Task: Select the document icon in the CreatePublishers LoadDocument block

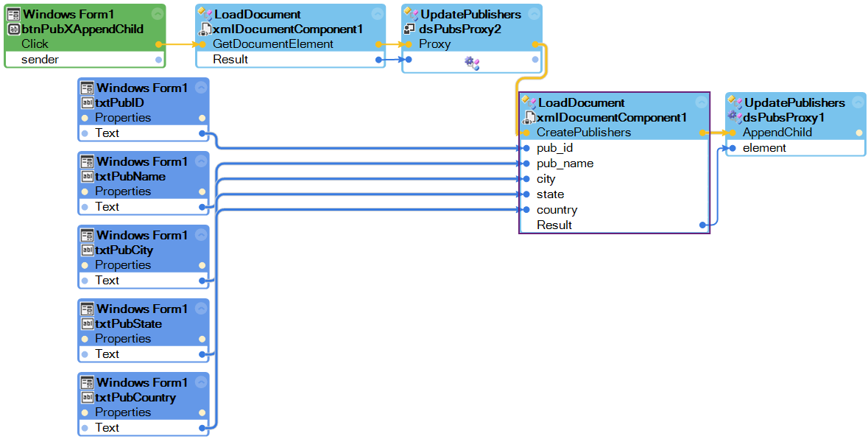Action: click(530, 118)
